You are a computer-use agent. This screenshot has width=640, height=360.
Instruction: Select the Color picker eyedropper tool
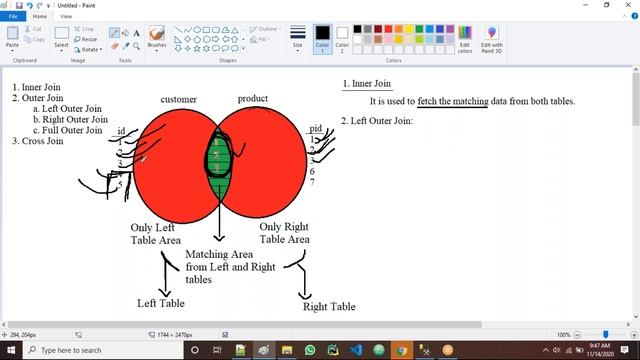126,46
